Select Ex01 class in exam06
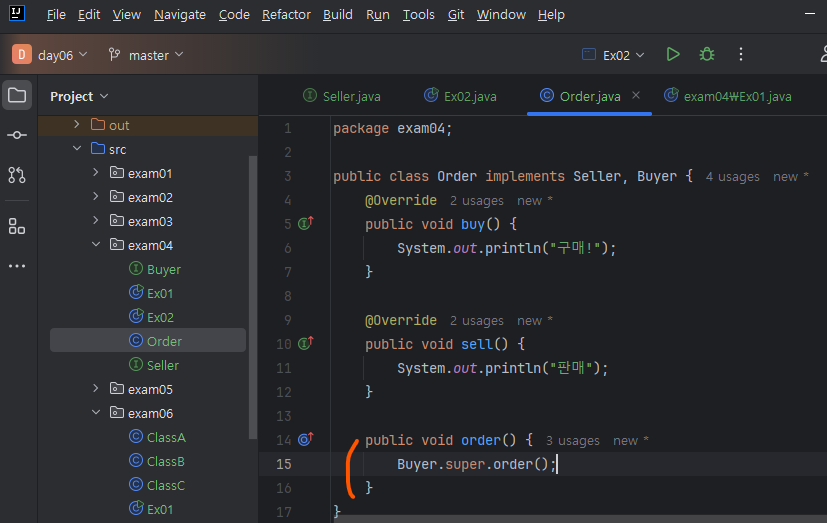827x523 pixels. tap(151, 509)
